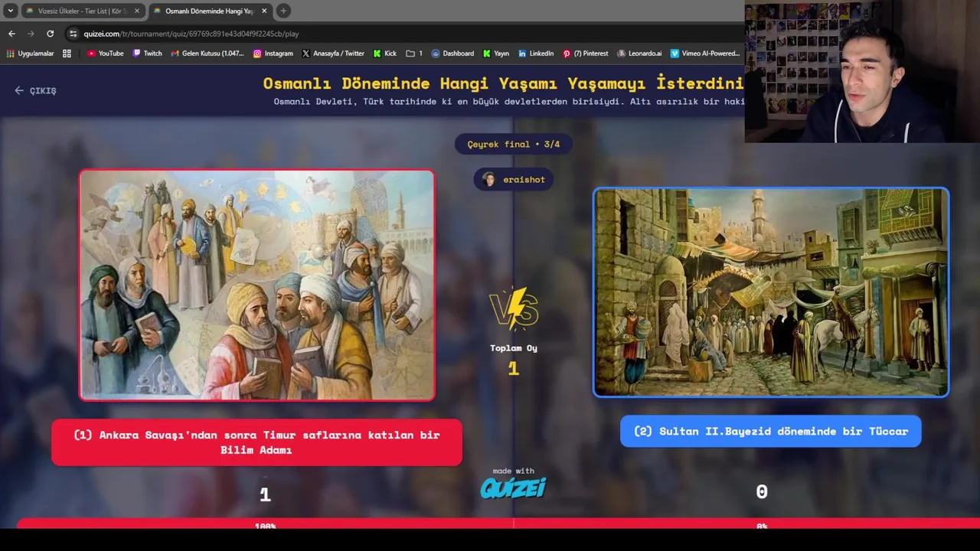Open the Kick bookmark
This screenshot has width=980, height=551.
(385, 54)
